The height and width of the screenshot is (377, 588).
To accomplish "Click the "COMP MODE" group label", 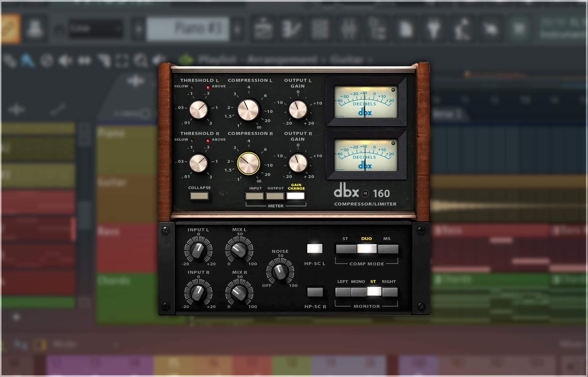I will [x=367, y=264].
